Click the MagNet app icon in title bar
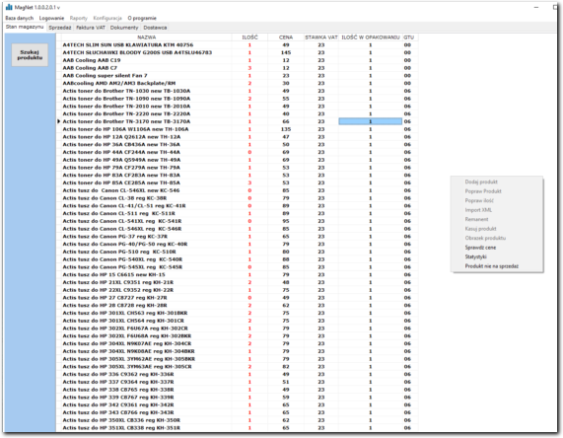This screenshot has height=438, width=563. click(x=9, y=7)
